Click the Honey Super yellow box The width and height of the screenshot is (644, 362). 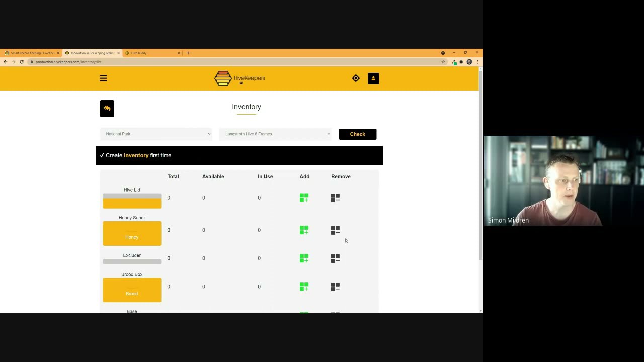pos(132,233)
